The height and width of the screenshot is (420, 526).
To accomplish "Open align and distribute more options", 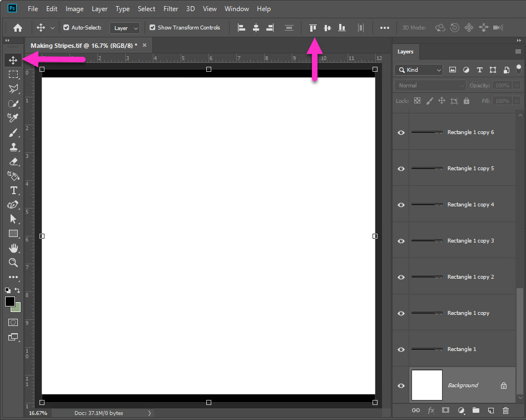I will pos(384,28).
